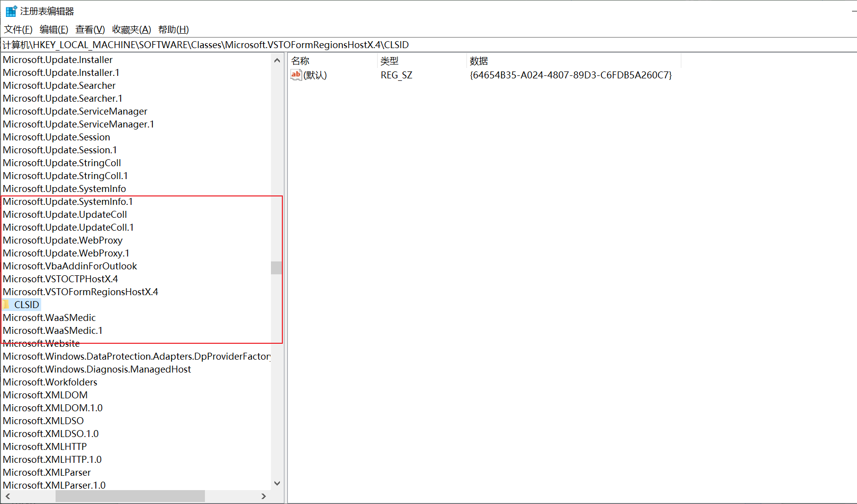Select Microsoft.Update.Searcher.1 key
Viewport: 857px width, 504px height.
[63, 98]
